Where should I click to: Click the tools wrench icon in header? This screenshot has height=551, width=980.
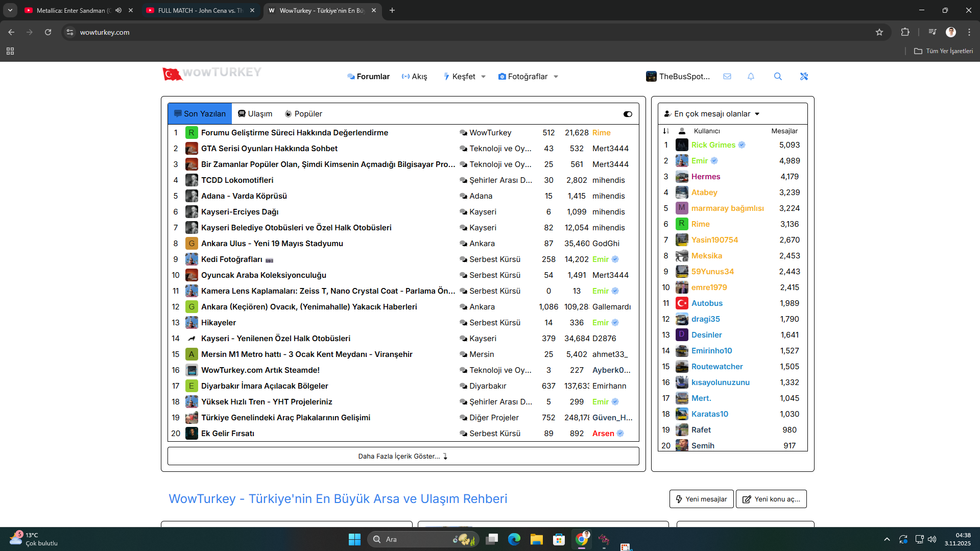coord(804,77)
